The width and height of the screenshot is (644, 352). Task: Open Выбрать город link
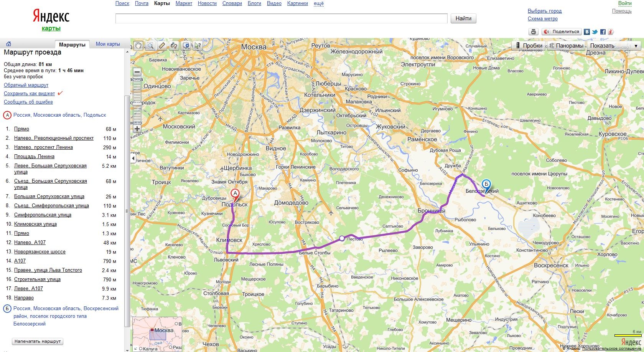tap(545, 11)
